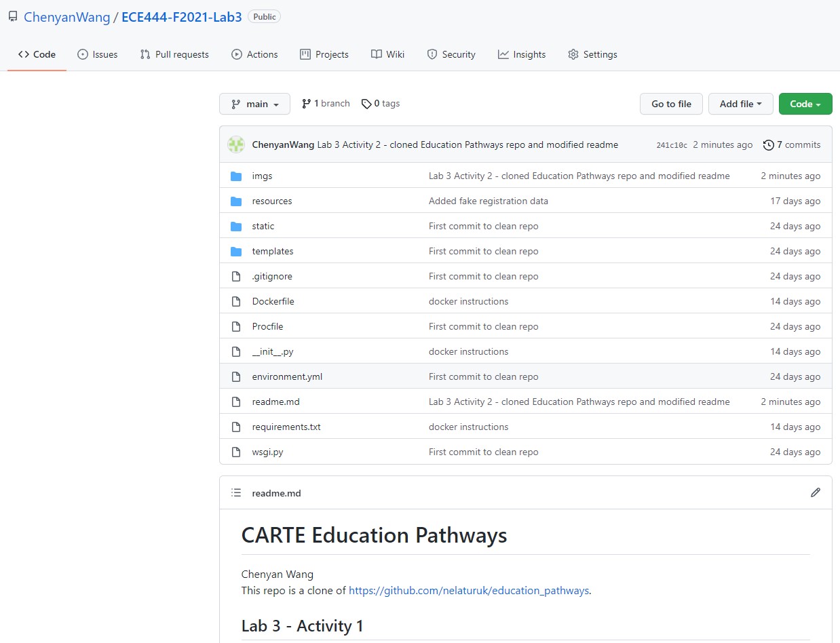Screen dimensions: 840x643
Task: Open ECE444-F2021-Lab3 repository link
Action: pos(181,17)
